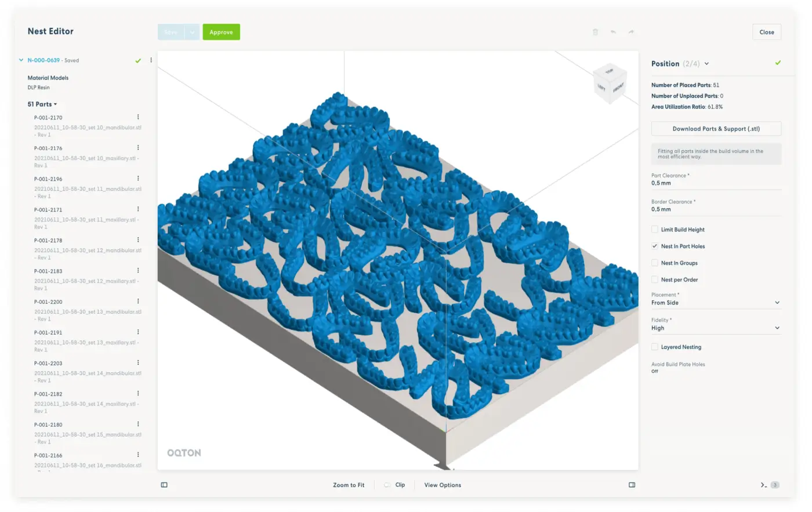Uncheck Nest In Part Holes
This screenshot has height=512, width=812.
click(x=655, y=246)
